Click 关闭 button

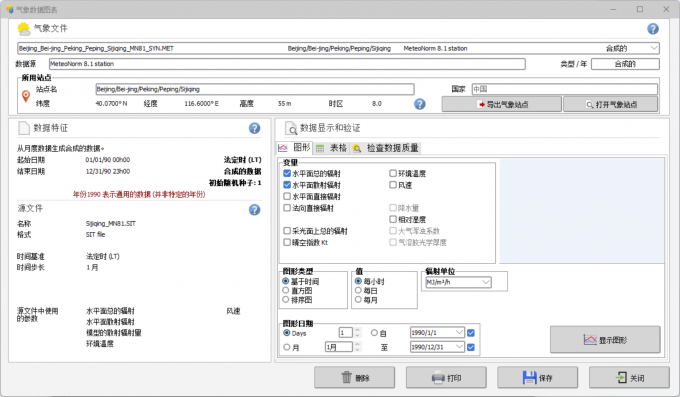pyautogui.click(x=629, y=377)
